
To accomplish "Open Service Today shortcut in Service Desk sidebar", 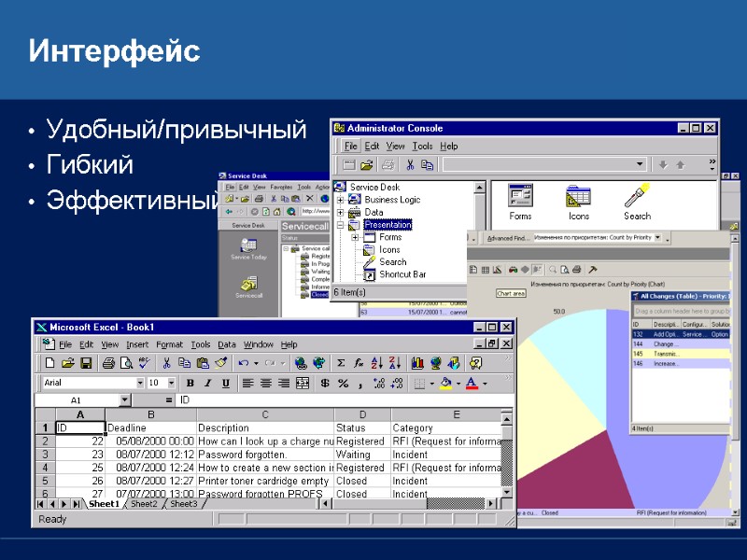I will [x=248, y=249].
